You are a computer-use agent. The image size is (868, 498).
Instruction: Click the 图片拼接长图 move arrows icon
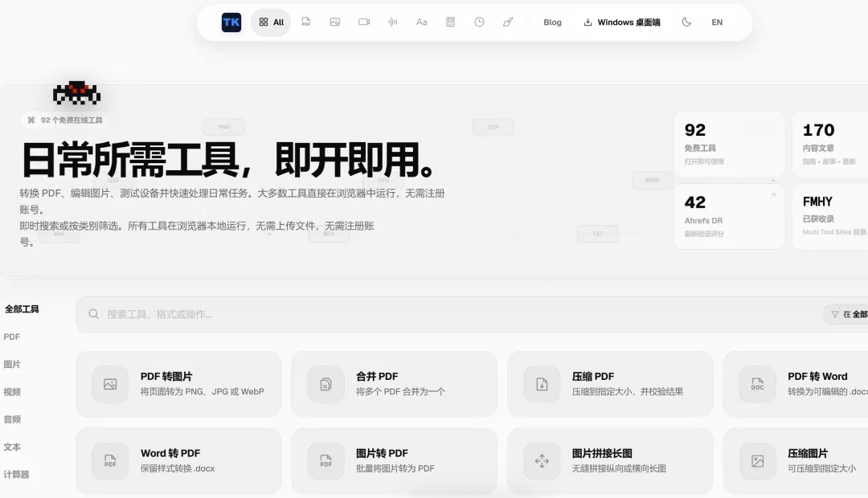[x=542, y=461]
